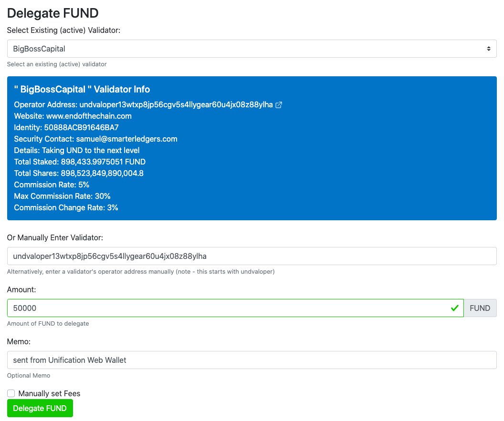This screenshot has height=421, width=504.
Task: Click the Memo field with wallet text
Action: (x=252, y=360)
